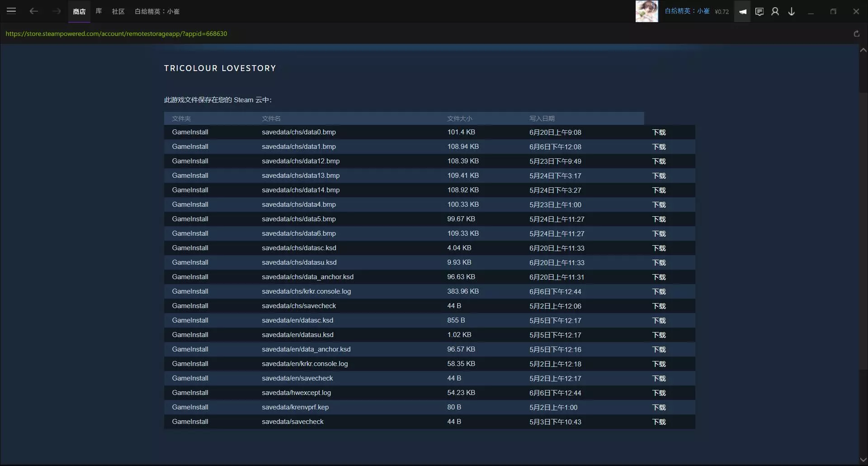This screenshot has height=466, width=868.
Task: Switch to the 商店 tab
Action: pos(79,11)
